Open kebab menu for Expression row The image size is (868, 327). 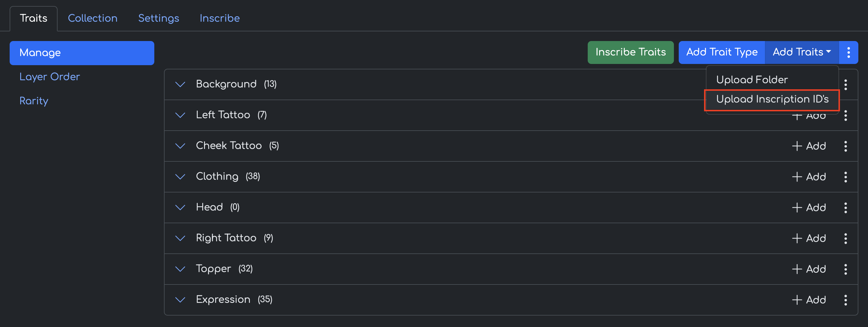pos(845,300)
